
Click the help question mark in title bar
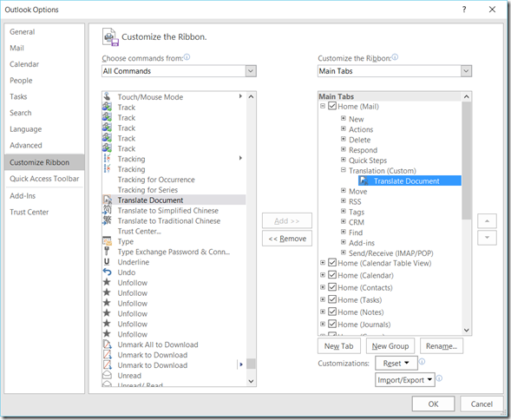coord(464,10)
